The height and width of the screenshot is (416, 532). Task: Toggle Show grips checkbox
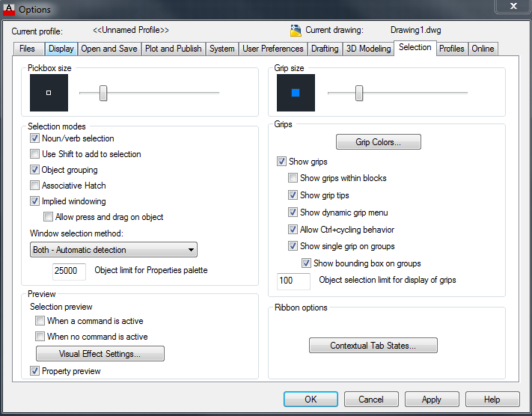pyautogui.click(x=281, y=161)
